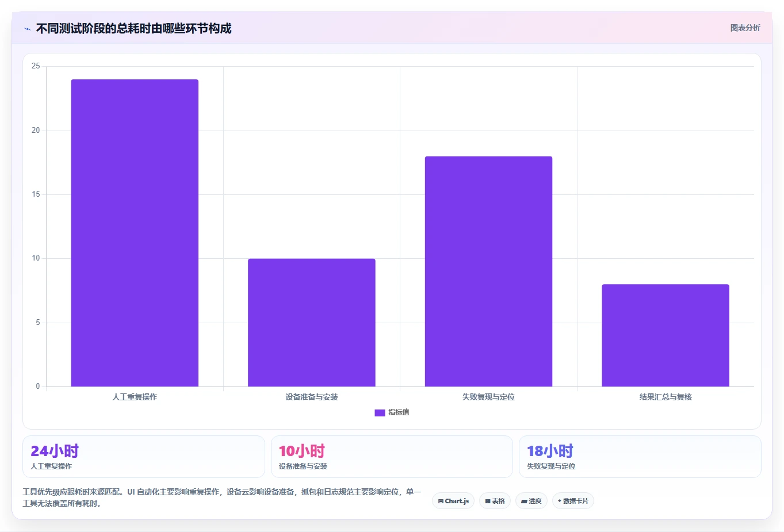Click the y-axis value 10
Screen dimensions: 784x532
pos(36,258)
